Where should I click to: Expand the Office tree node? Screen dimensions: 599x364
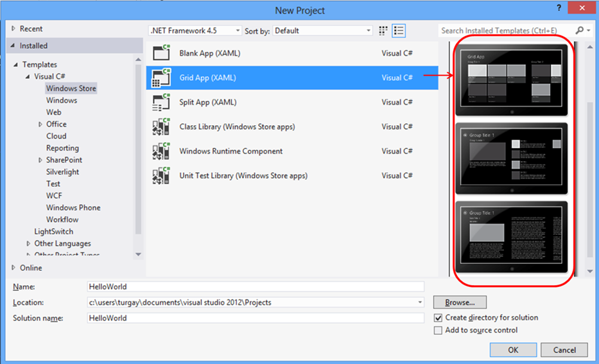tap(40, 125)
